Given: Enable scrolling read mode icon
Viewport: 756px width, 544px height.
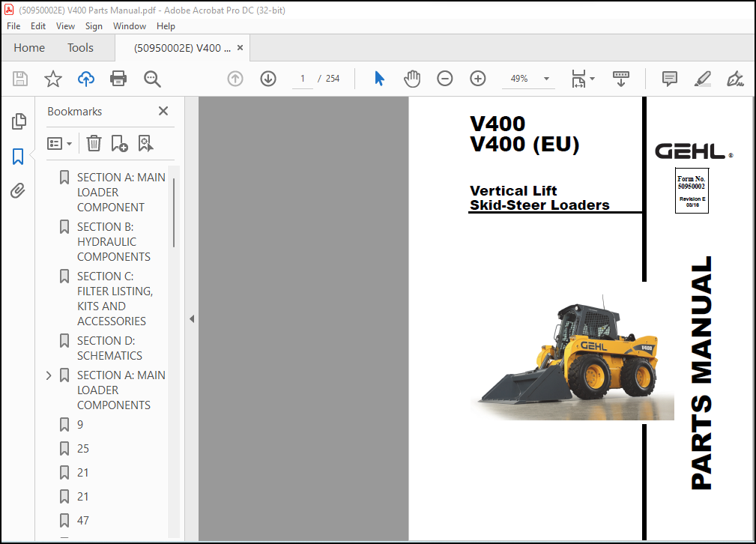Looking at the screenshot, I should tap(621, 79).
